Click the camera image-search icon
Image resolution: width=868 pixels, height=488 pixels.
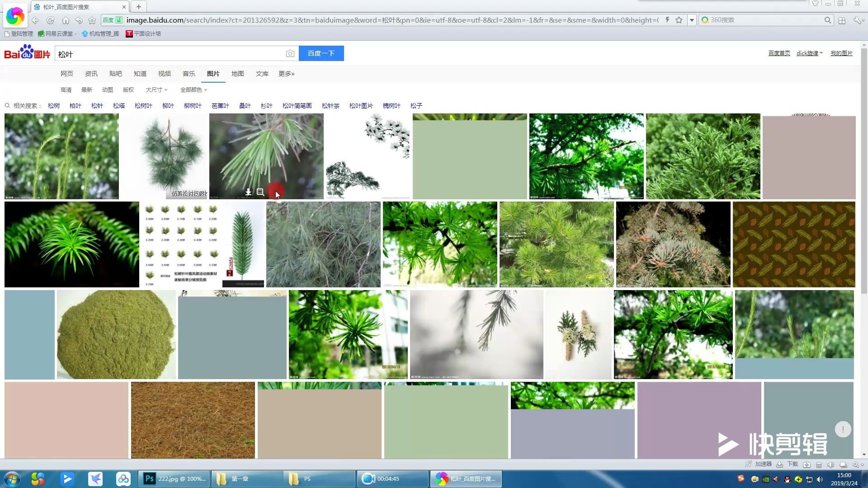pos(290,54)
